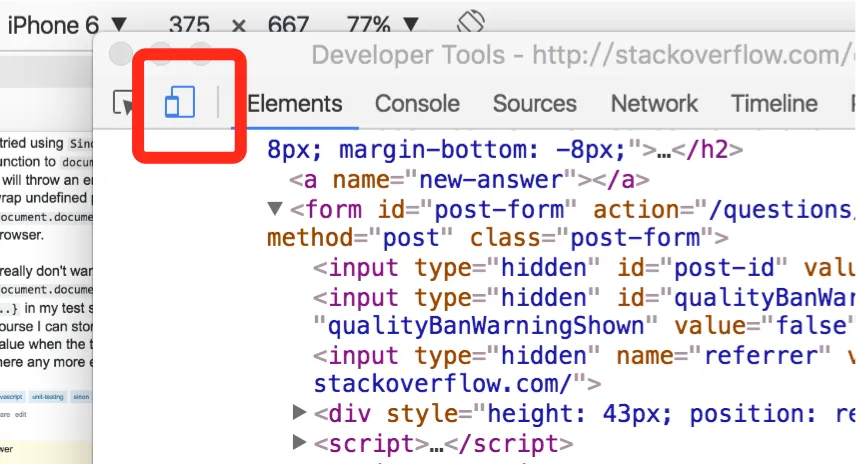Select the stackoverflow.com/ attribute value line
Viewport: 856px width, 464px height.
457,384
